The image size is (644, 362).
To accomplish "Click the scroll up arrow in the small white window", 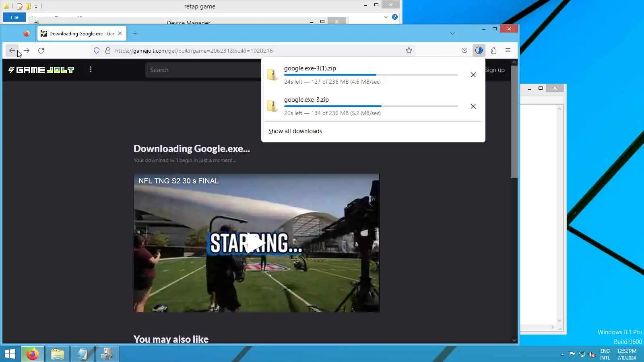I will click(x=559, y=108).
